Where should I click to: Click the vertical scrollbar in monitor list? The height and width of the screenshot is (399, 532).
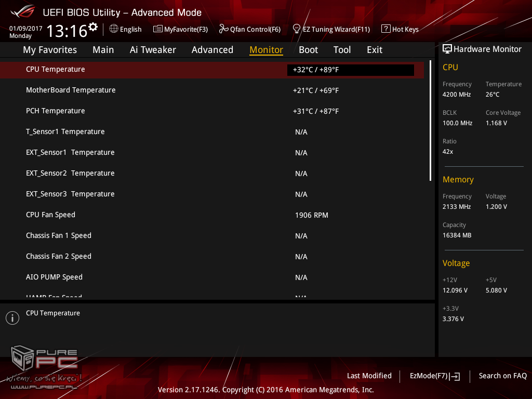430,121
